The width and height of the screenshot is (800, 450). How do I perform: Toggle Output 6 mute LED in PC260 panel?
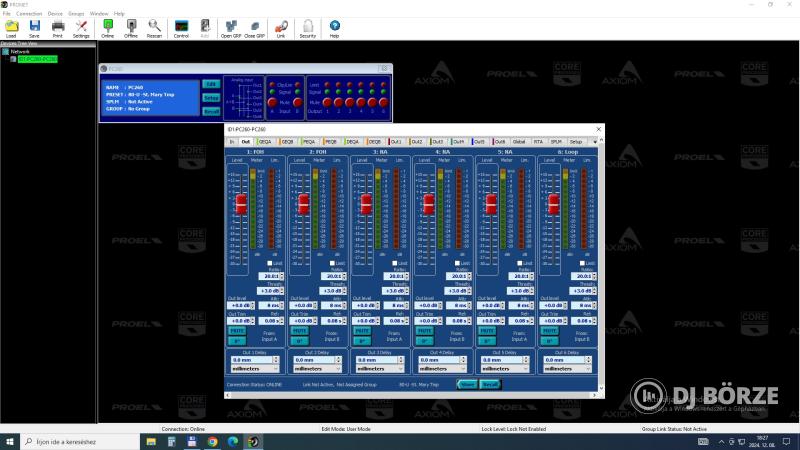click(384, 103)
